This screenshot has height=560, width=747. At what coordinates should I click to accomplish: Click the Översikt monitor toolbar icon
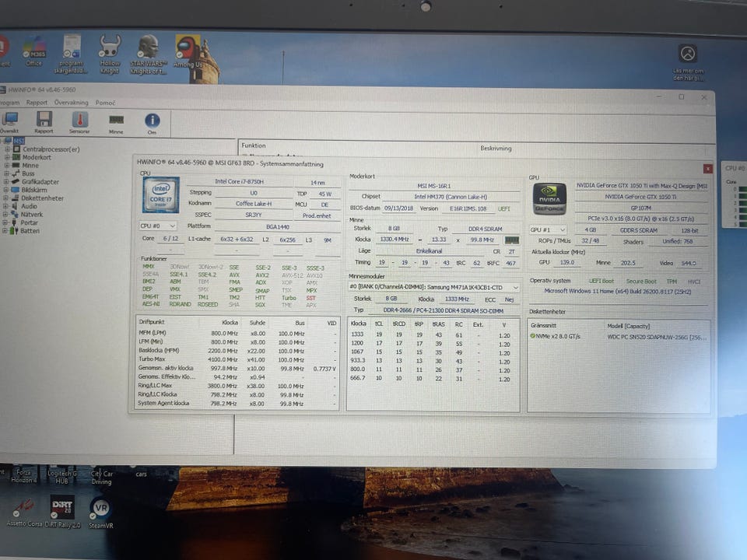pos(9,120)
